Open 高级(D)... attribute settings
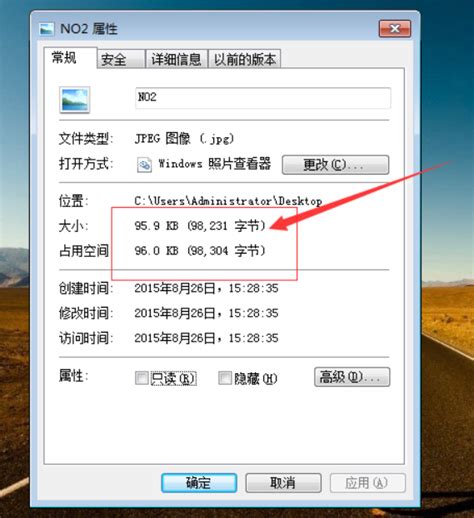474x518 pixels. point(352,377)
